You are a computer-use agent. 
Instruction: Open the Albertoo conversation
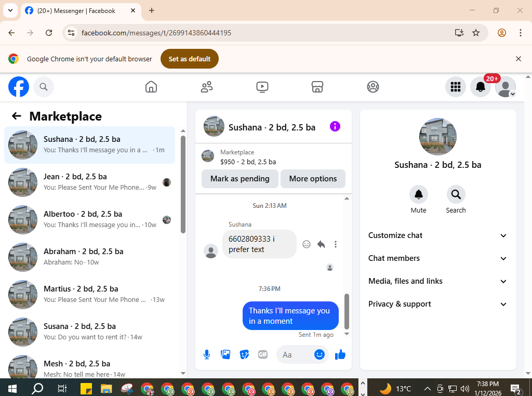point(89,220)
